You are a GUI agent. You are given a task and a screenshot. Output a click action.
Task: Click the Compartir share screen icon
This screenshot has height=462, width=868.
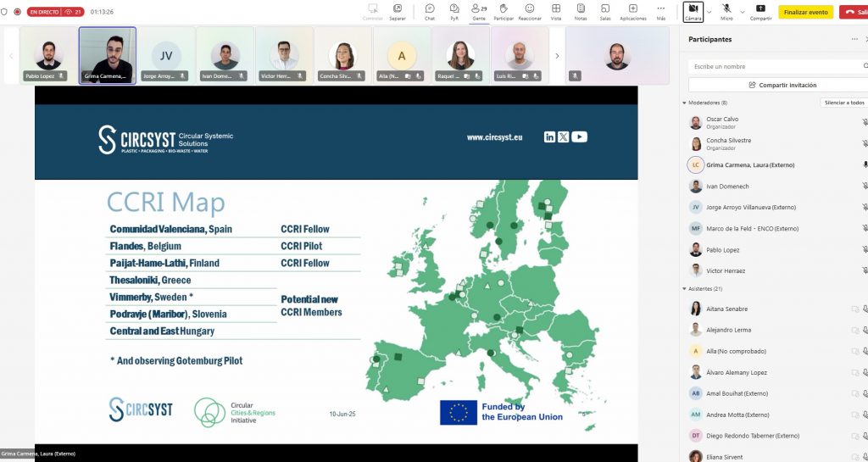coord(760,8)
